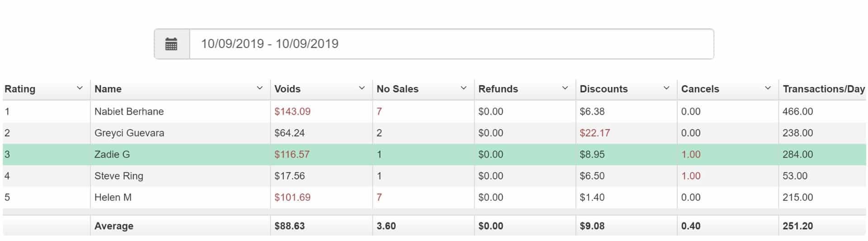Sort by the Transactions/Day column header

click(823, 89)
